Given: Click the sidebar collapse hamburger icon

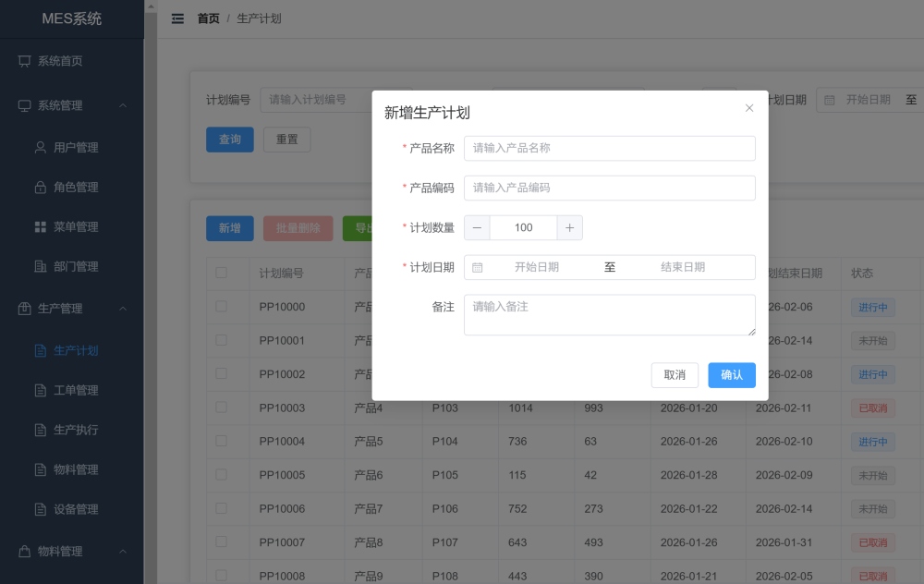Looking at the screenshot, I should [177, 18].
